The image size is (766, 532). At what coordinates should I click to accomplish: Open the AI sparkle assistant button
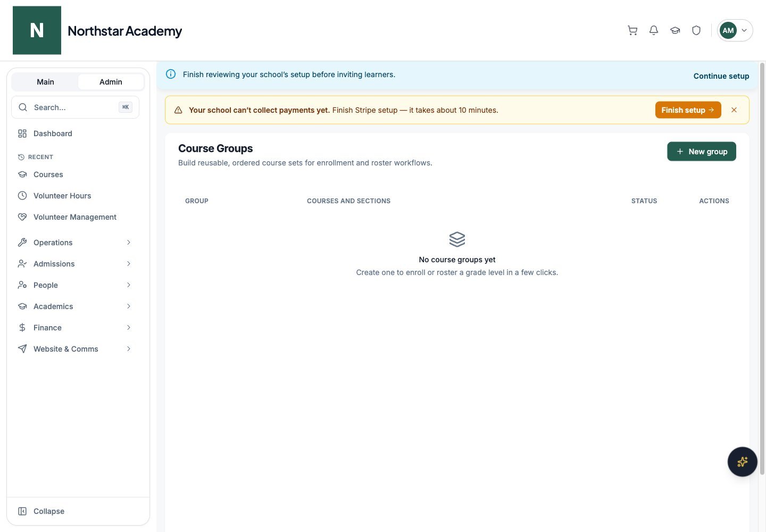742,462
